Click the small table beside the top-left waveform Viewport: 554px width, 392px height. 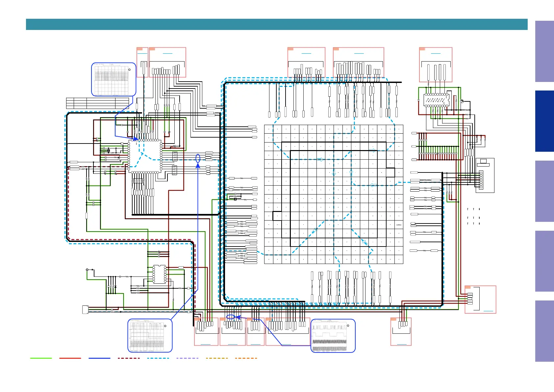[x=97, y=103]
